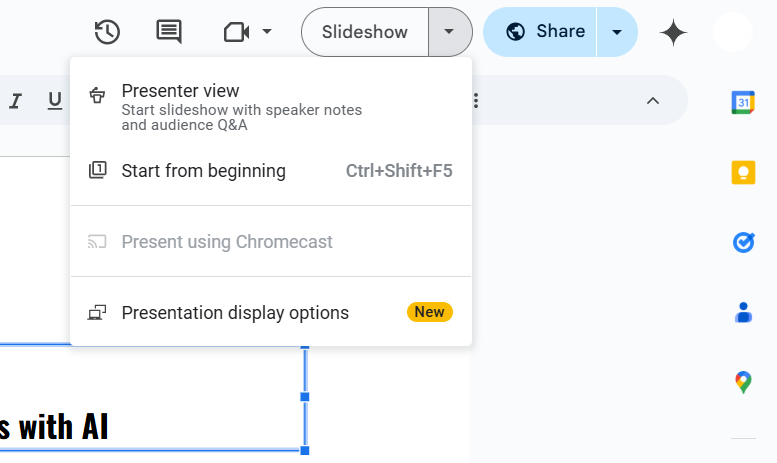Toggle underline text formatting

click(54, 100)
